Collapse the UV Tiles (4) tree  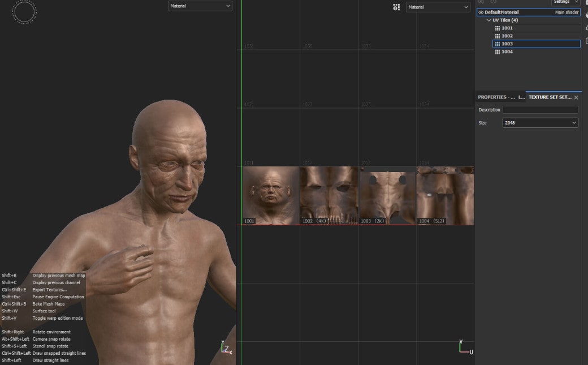point(488,20)
